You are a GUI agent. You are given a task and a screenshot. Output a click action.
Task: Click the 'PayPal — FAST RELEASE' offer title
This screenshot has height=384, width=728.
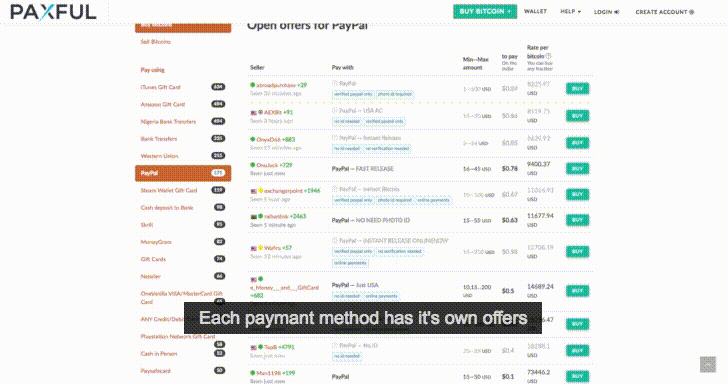pyautogui.click(x=363, y=169)
